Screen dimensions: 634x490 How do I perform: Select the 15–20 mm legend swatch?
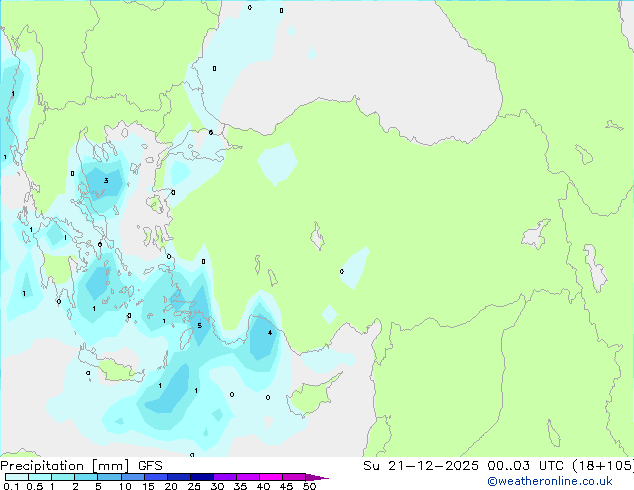[155, 477]
